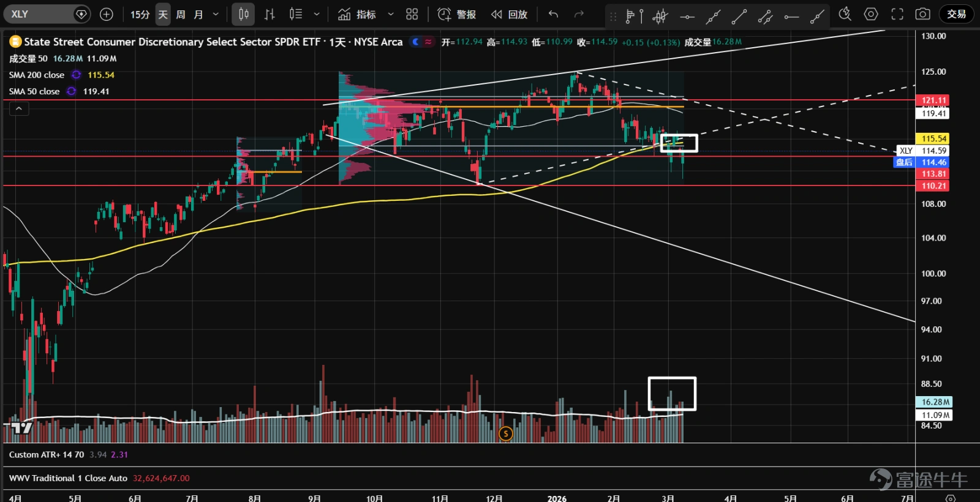Select the parallel channel drawing tool
Image resolution: width=980 pixels, height=502 pixels.
765,17
